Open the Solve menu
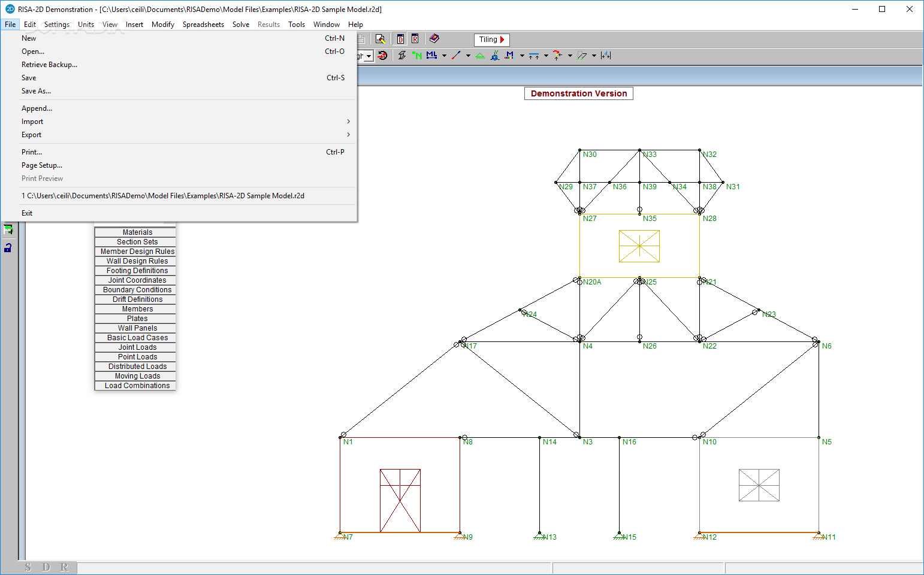The width and height of the screenshot is (924, 575). (x=241, y=25)
